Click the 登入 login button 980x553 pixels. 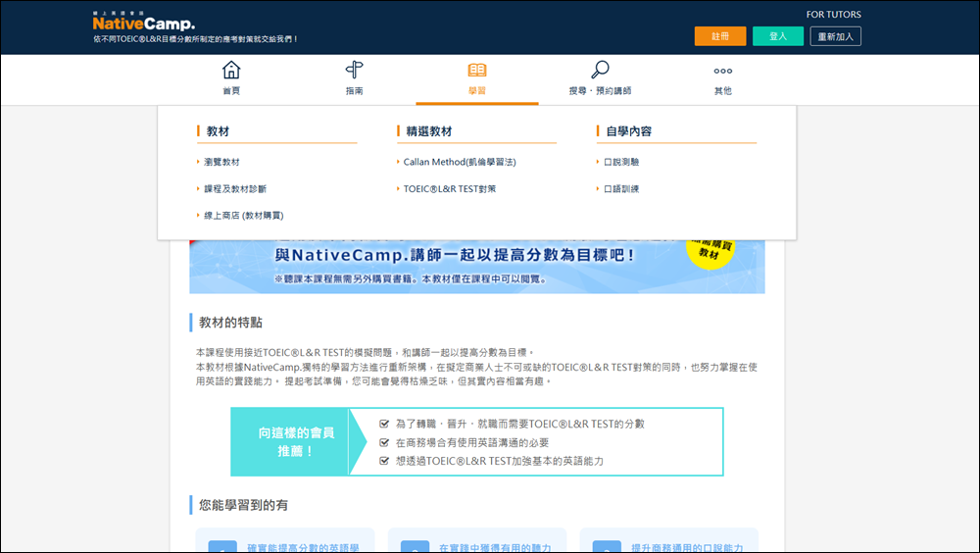777,36
